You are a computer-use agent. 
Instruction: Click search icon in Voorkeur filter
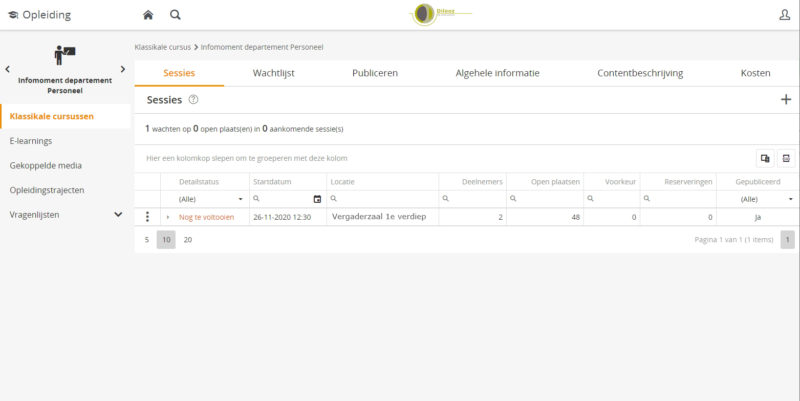(x=590, y=198)
